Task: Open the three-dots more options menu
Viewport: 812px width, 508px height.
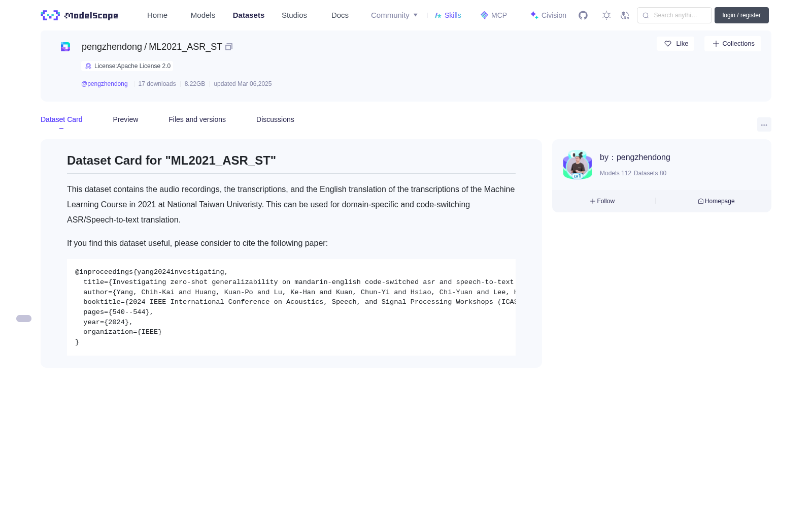Action: [x=764, y=125]
